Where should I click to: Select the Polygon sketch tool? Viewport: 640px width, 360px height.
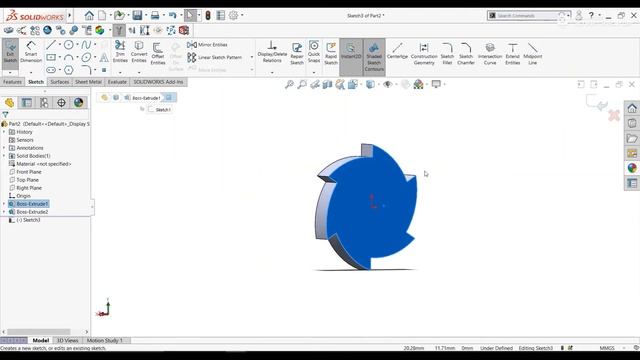pyautogui.click(x=69, y=70)
